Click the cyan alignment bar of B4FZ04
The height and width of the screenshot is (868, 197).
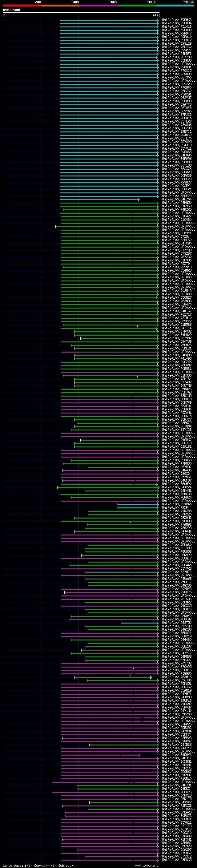(99, 200)
